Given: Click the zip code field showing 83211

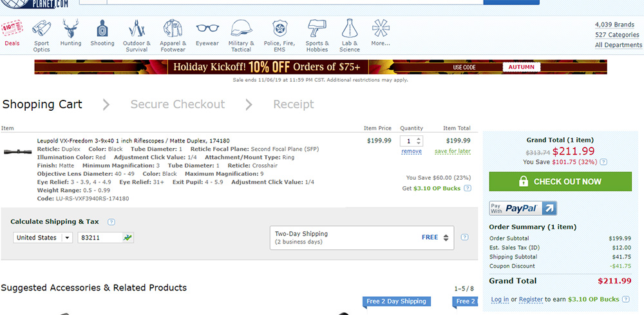Looking at the screenshot, I should pyautogui.click(x=106, y=238).
